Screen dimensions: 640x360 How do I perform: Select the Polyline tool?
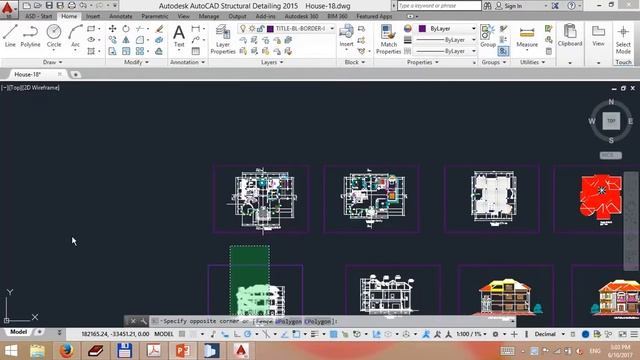[x=30, y=36]
